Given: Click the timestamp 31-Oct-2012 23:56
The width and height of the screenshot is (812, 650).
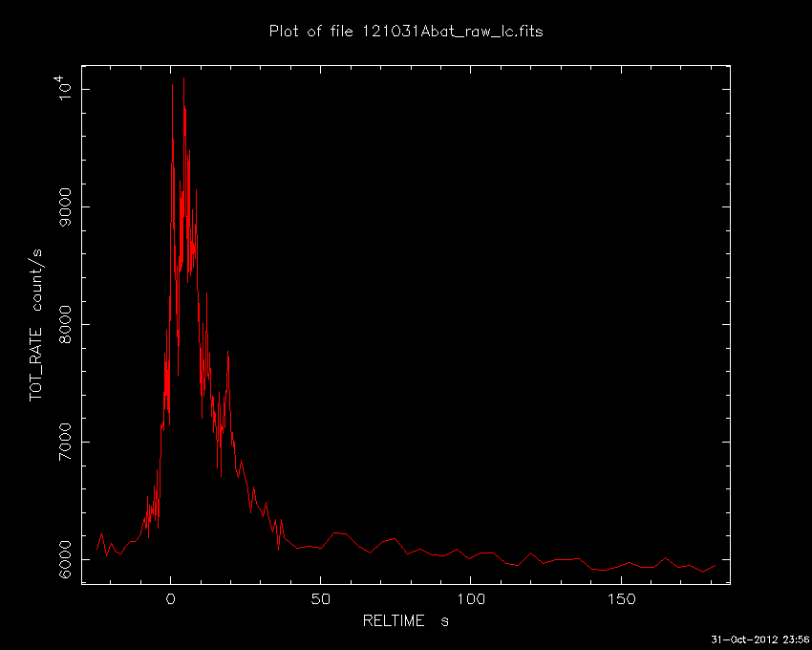Looking at the screenshot, I should tap(760, 639).
